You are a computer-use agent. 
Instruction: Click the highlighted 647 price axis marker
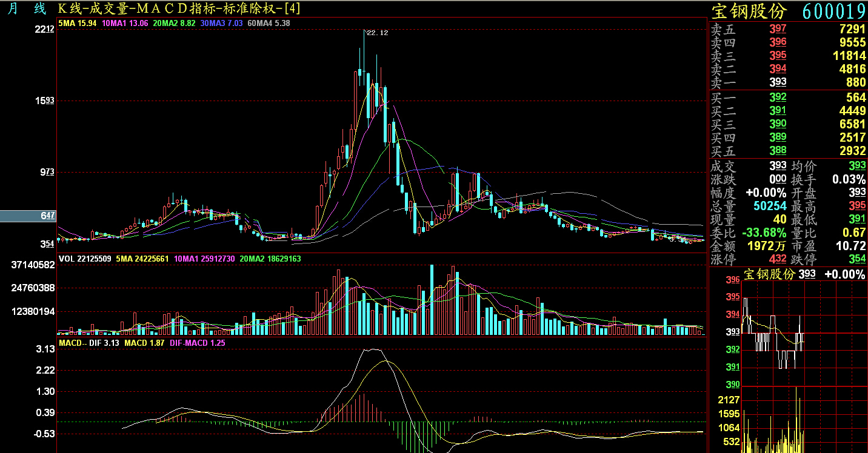(x=28, y=216)
